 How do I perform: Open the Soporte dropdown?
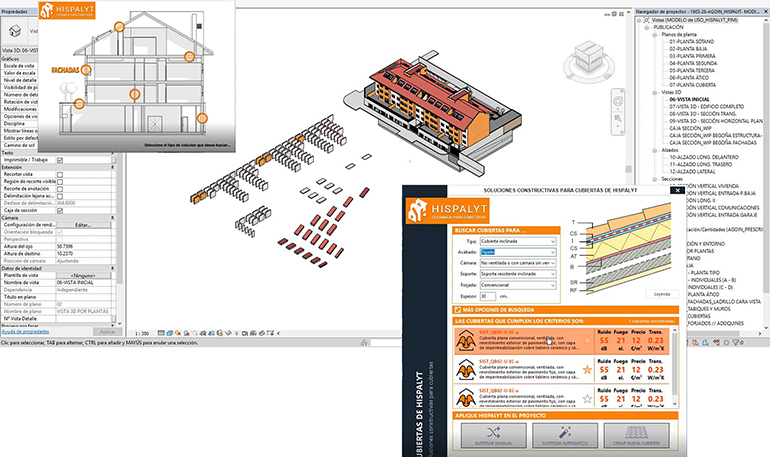518,274
